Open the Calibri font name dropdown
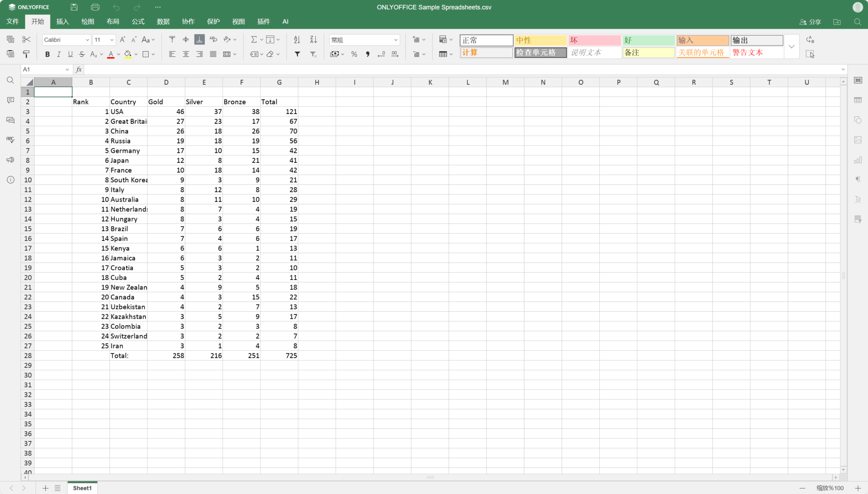Screen dimensions: 868x494 tap(87, 40)
